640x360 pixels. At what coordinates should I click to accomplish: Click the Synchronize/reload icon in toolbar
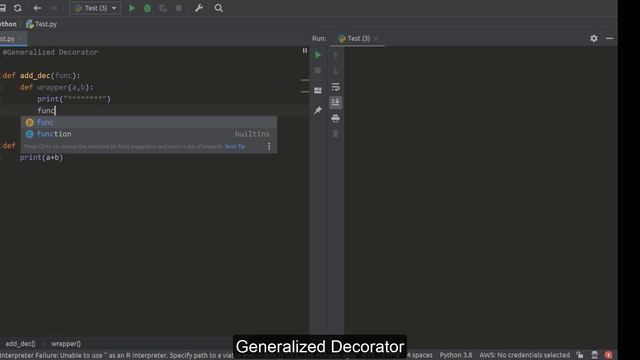pyautogui.click(x=18, y=8)
